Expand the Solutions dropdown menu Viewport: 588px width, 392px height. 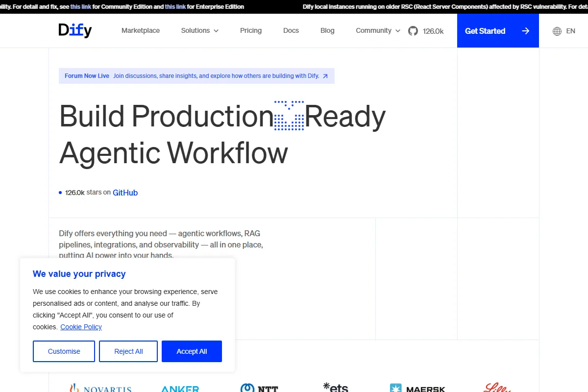pos(200,30)
